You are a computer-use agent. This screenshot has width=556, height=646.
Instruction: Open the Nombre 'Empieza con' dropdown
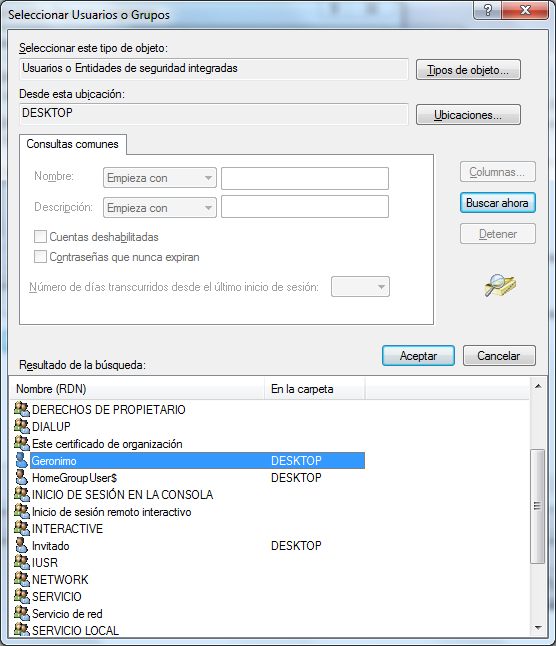(x=160, y=178)
